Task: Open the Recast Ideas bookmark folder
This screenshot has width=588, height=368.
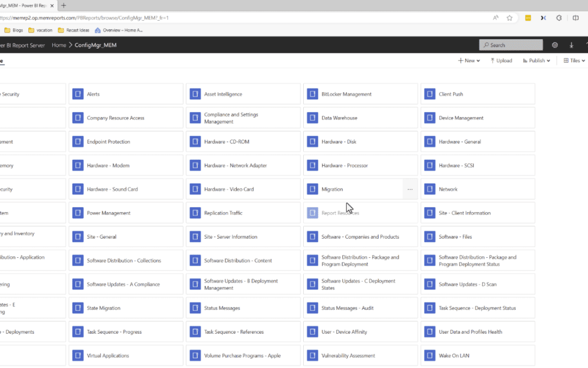Action: [x=73, y=30]
